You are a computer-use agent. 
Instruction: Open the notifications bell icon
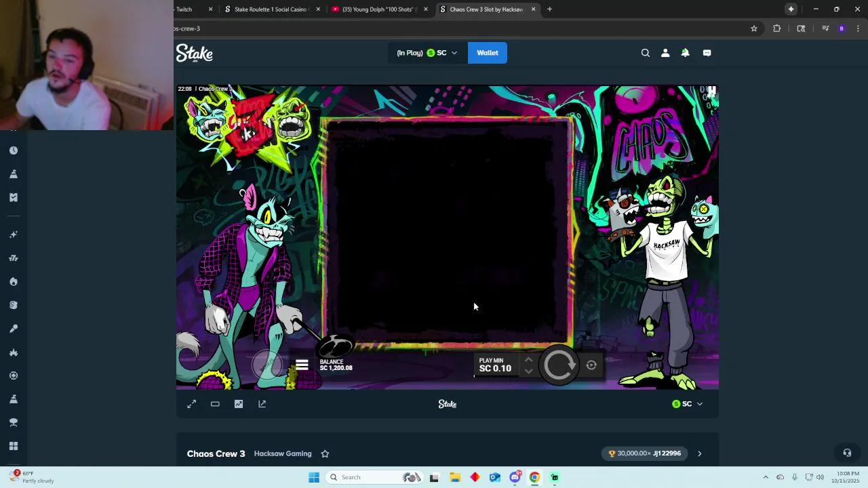point(685,53)
